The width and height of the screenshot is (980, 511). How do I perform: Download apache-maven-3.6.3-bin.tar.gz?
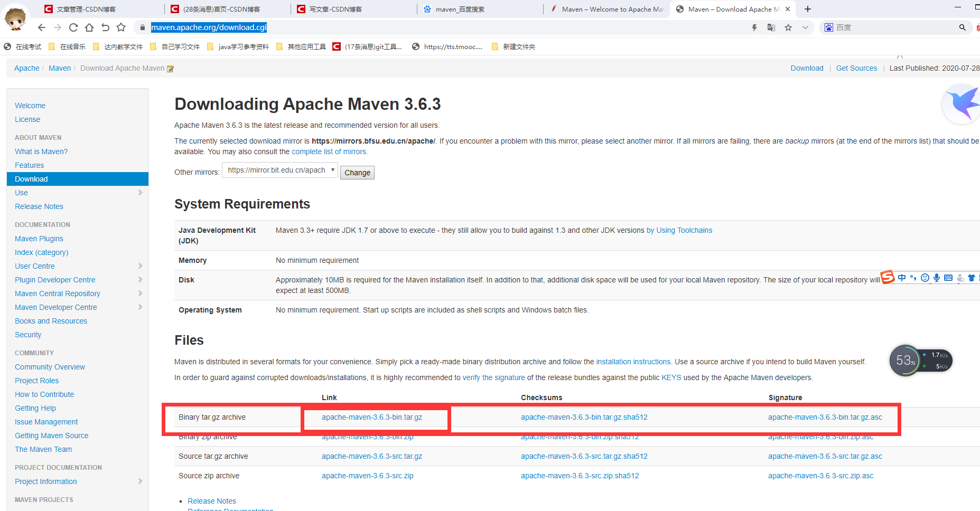(x=372, y=417)
